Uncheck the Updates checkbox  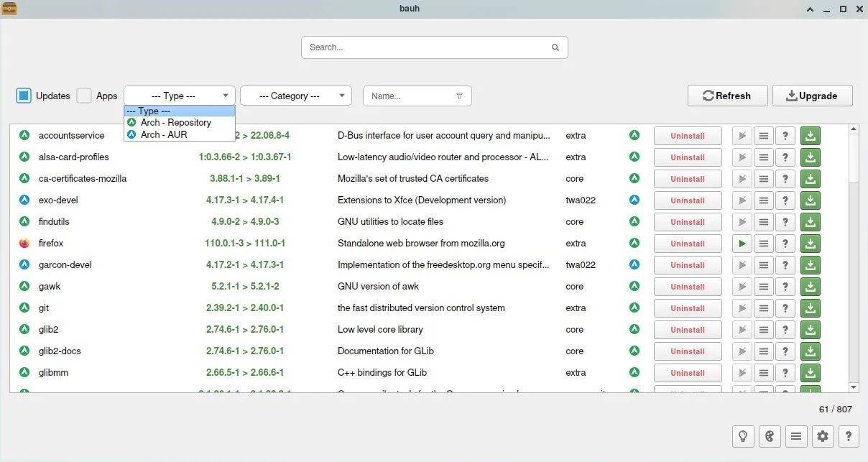24,96
